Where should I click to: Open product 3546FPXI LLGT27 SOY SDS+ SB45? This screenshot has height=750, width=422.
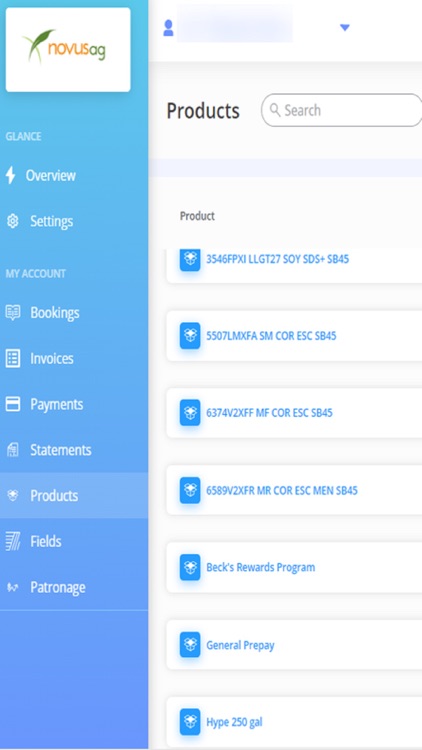[x=278, y=259]
